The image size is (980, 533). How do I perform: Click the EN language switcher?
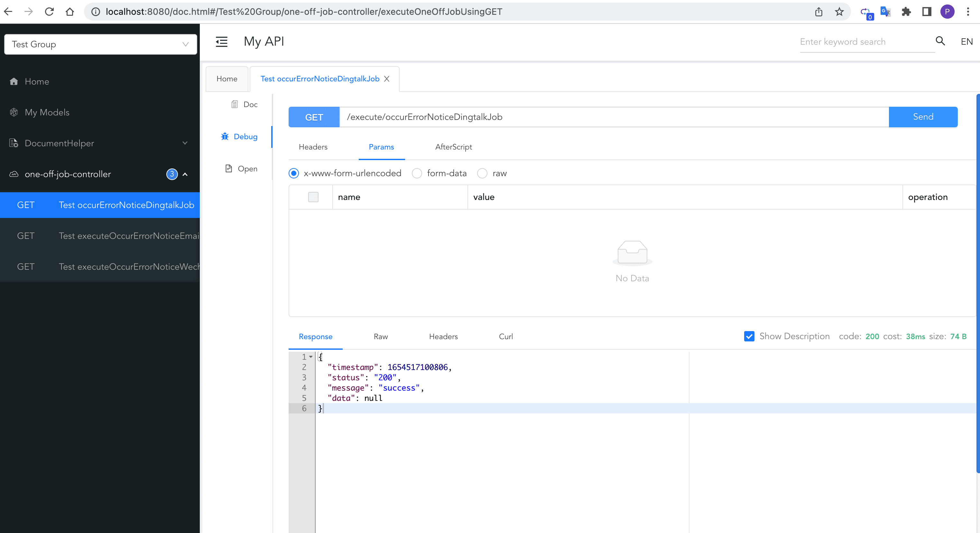pos(967,41)
